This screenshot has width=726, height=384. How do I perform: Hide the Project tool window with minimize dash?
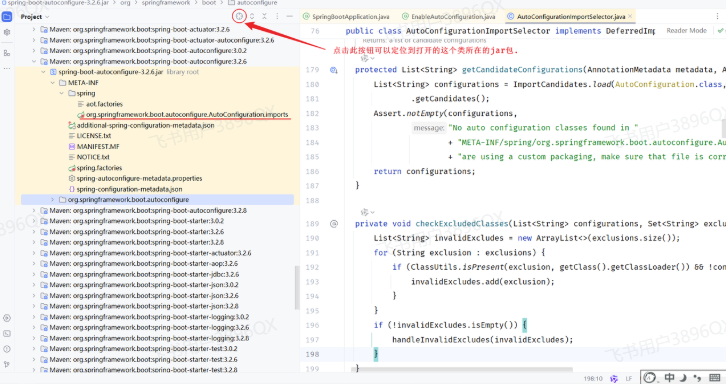click(x=289, y=16)
